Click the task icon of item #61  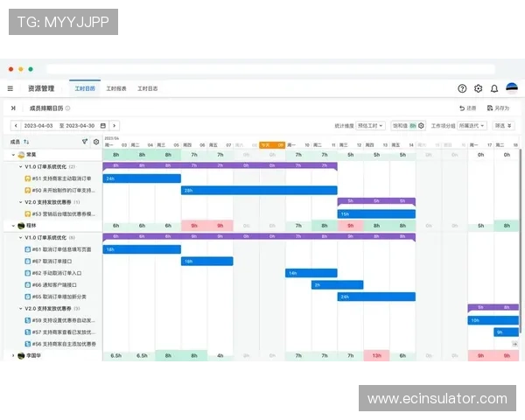[28, 249]
